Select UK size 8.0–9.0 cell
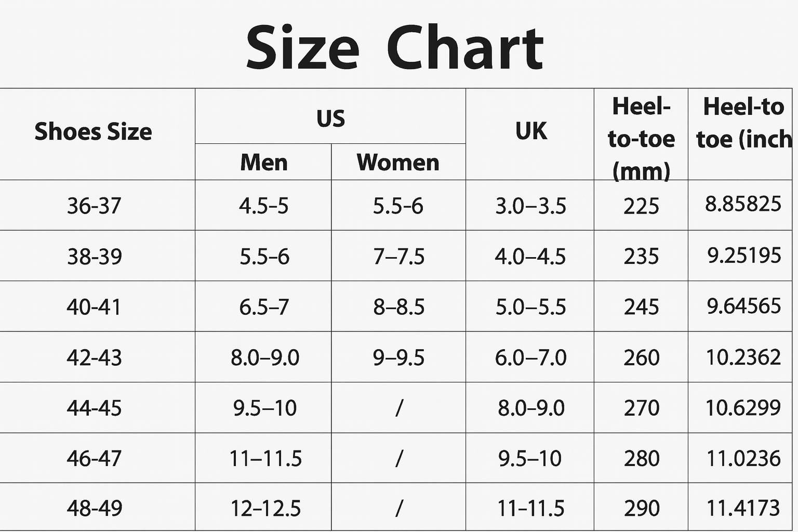Screen dimensions: 798x532 (531, 408)
